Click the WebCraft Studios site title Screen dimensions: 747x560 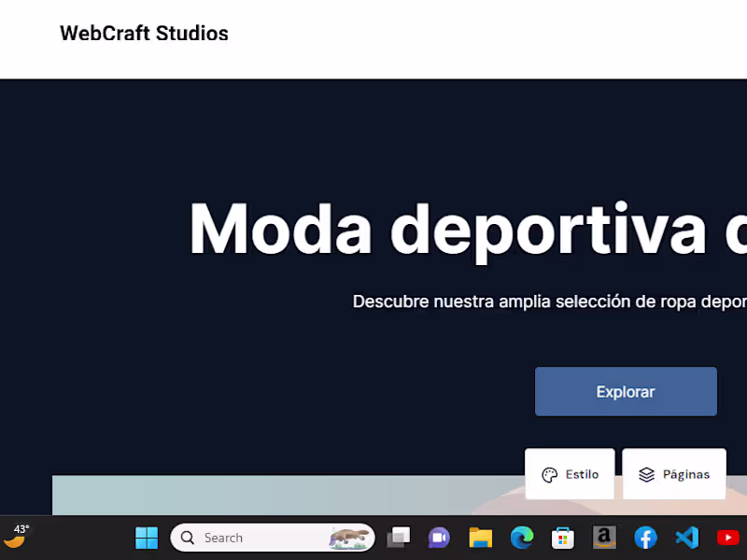coord(144,34)
